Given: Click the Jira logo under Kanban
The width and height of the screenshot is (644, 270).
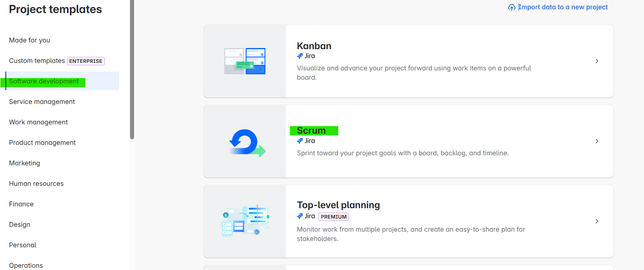Looking at the screenshot, I should click(x=300, y=56).
